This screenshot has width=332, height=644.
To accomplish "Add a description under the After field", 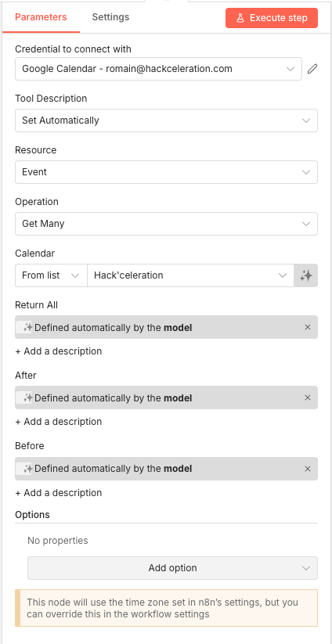I will (x=59, y=422).
